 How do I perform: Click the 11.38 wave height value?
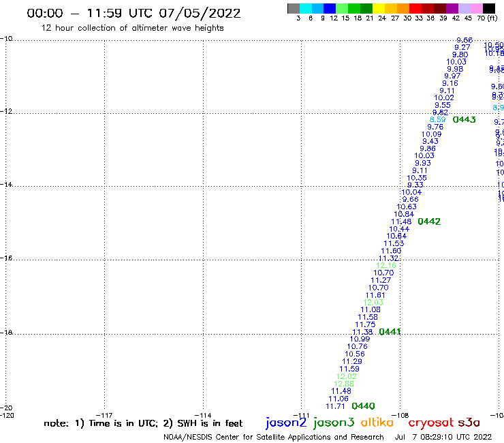click(x=362, y=332)
